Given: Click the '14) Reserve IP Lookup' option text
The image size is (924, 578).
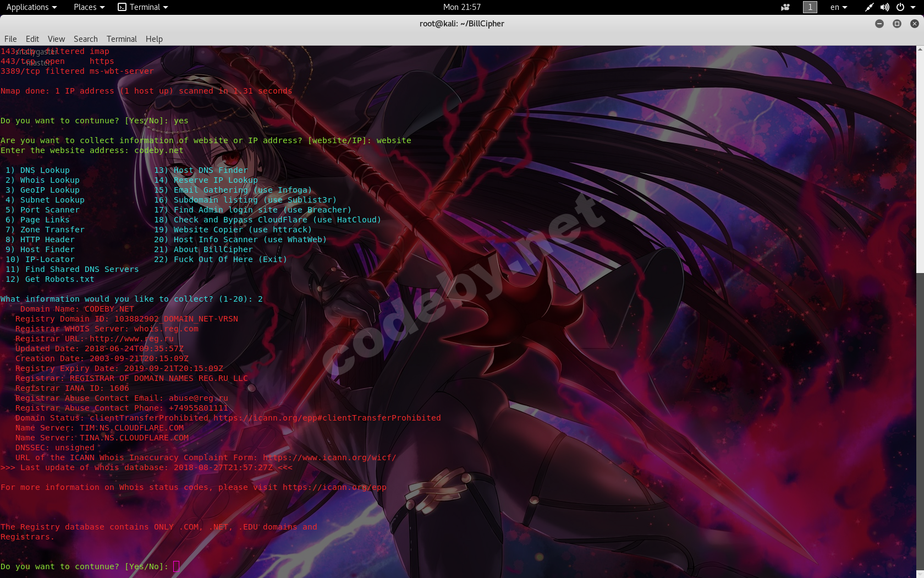Looking at the screenshot, I should pos(206,180).
